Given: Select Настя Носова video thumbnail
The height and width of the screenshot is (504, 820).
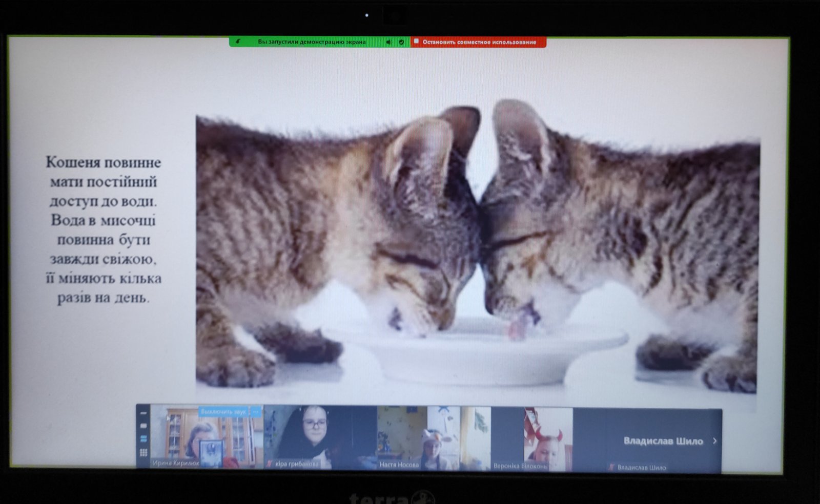Looking at the screenshot, I should pos(434,438).
